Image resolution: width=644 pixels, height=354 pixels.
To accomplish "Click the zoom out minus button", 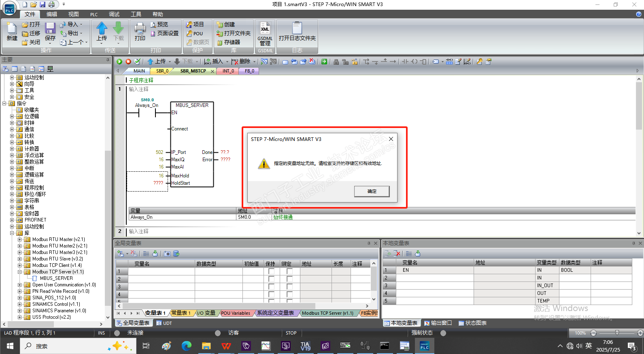I will click(593, 333).
